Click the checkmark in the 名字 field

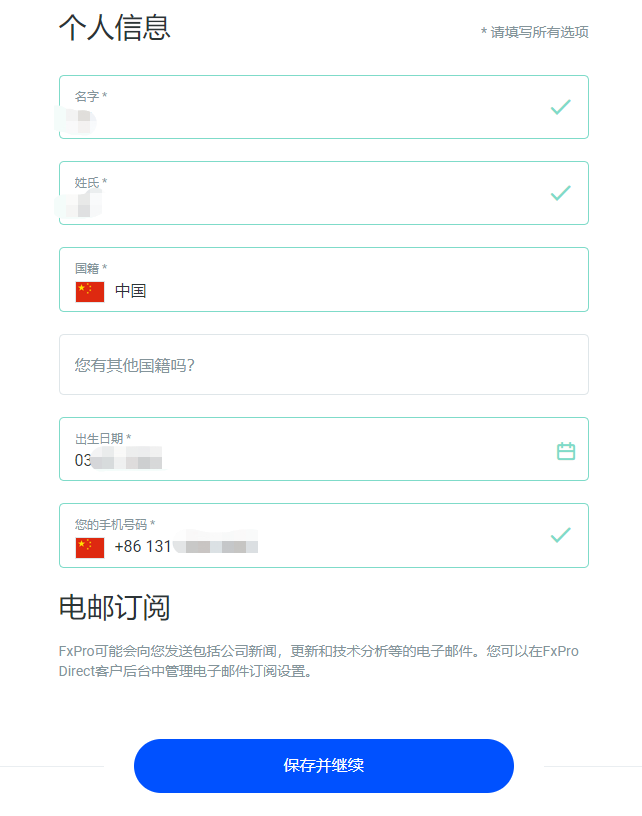coord(560,107)
